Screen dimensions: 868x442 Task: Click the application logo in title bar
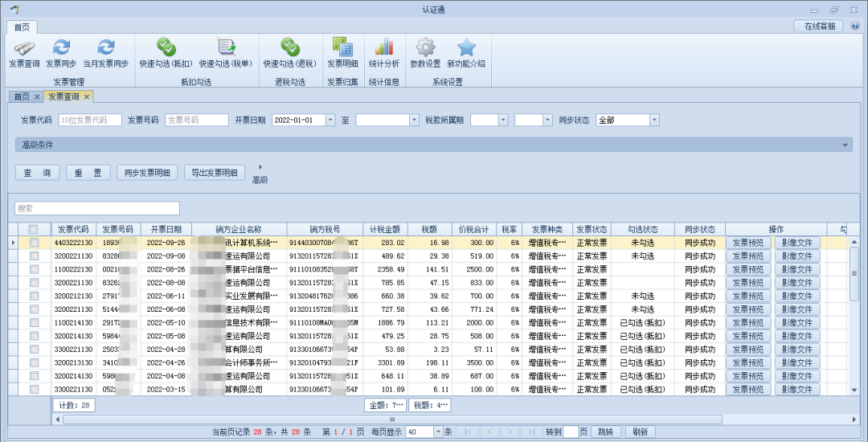pyautogui.click(x=14, y=10)
